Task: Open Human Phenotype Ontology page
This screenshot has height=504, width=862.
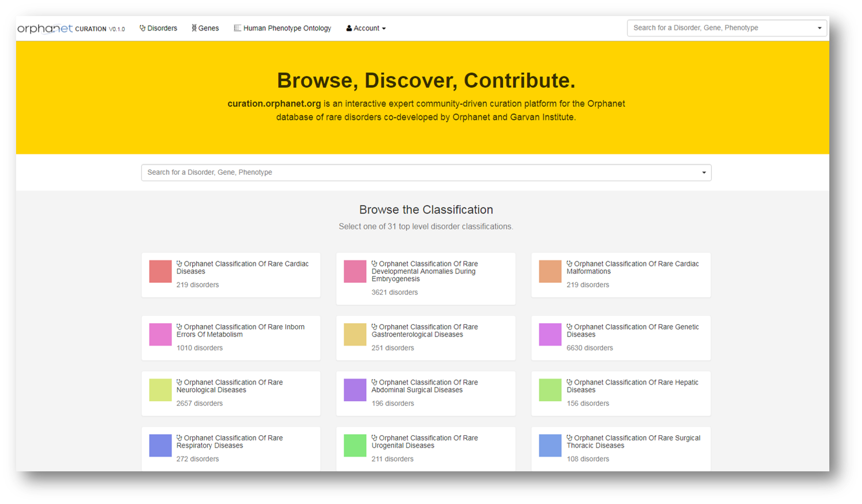Action: [x=283, y=28]
